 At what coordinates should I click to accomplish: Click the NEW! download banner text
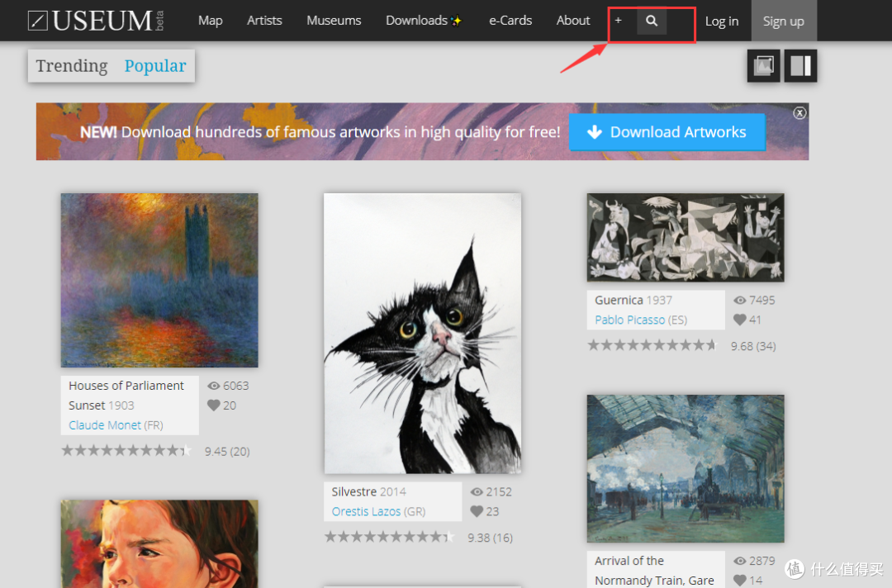pos(320,132)
